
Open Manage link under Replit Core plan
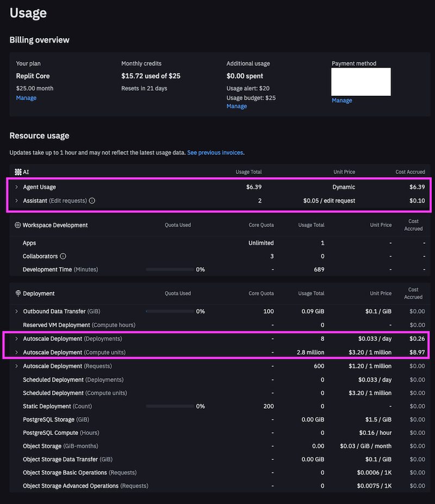click(26, 98)
